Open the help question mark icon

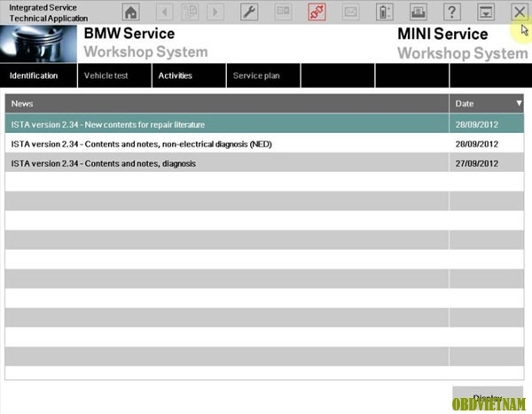452,12
